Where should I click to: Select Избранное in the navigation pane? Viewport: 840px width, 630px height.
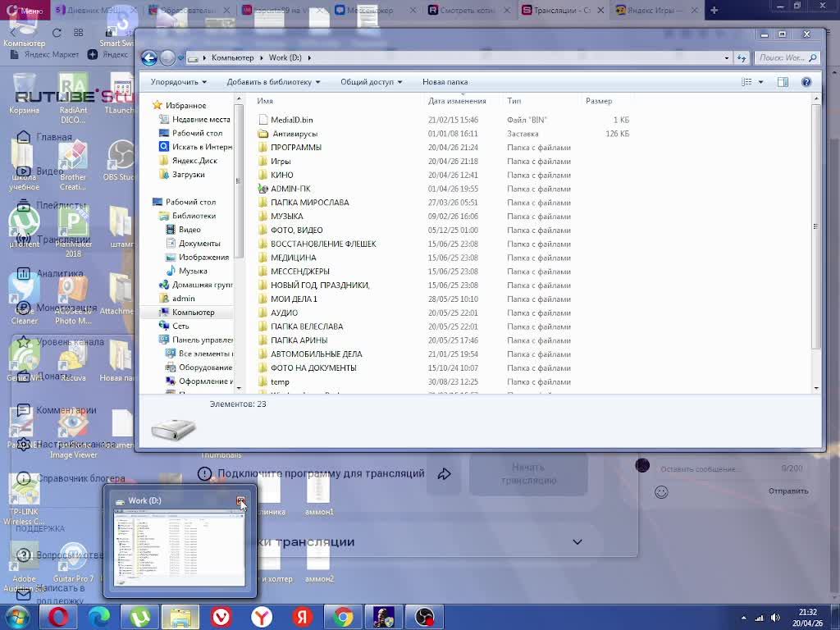185,106
